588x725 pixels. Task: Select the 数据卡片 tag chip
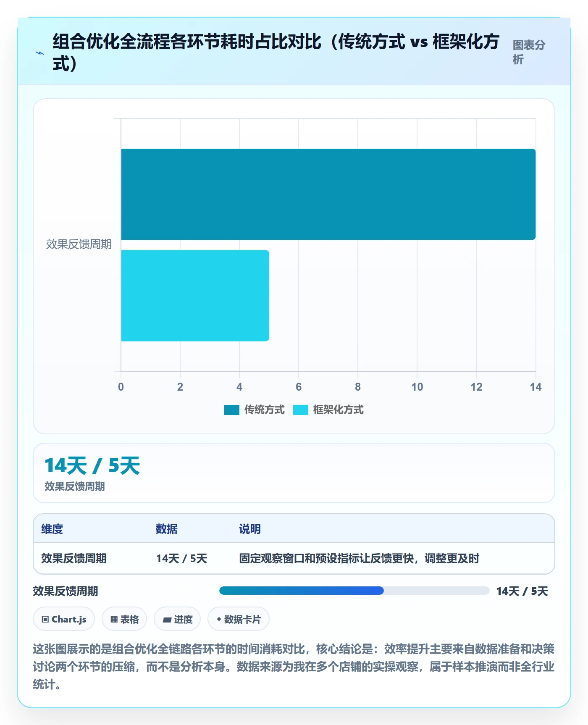[239, 619]
